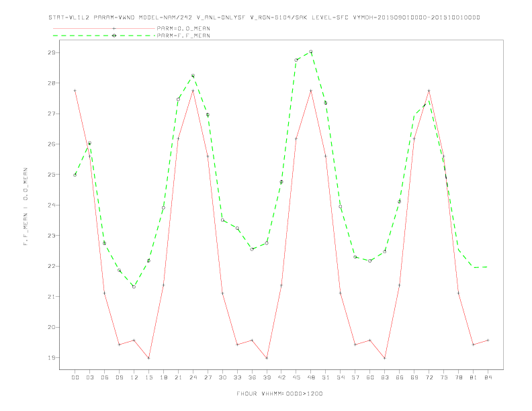
Task: Click x-axis hour label 09
Action: click(119, 377)
